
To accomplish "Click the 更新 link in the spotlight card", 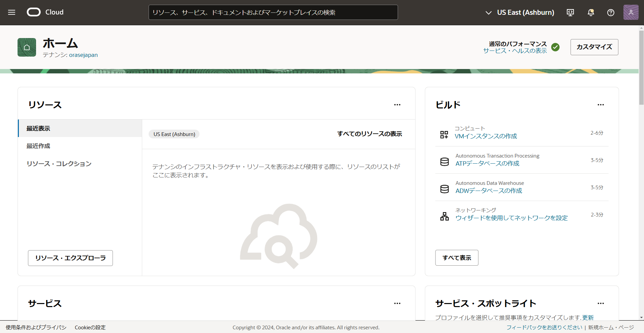I will point(588,318).
